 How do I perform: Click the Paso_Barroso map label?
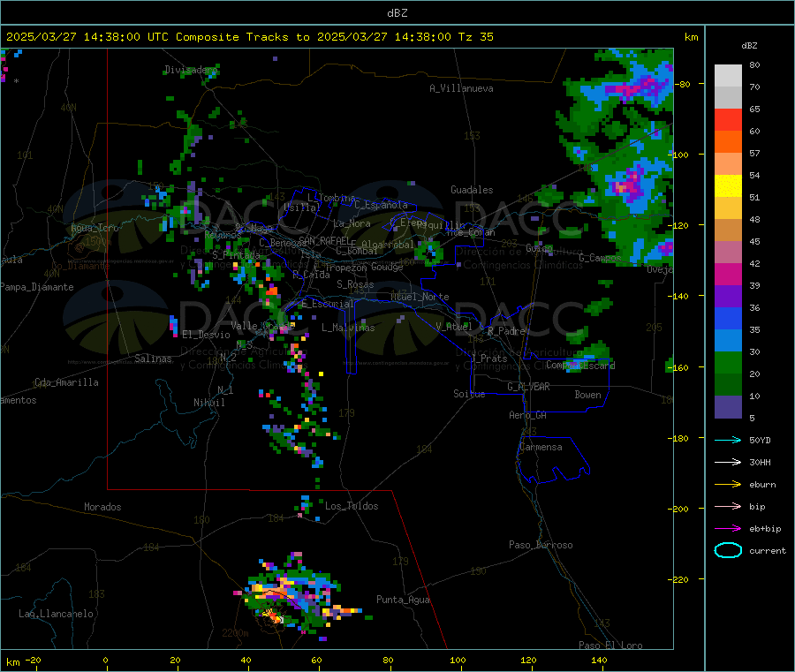pyautogui.click(x=541, y=545)
